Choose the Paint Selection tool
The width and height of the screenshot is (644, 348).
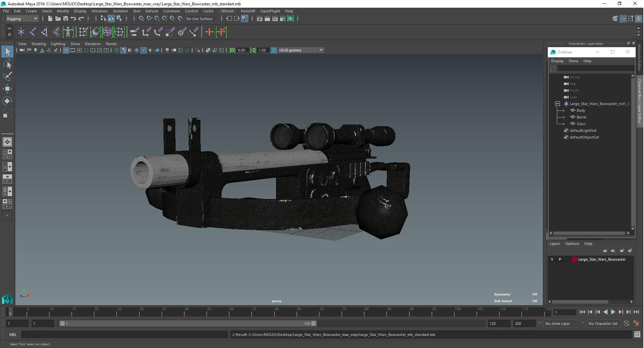pos(7,76)
